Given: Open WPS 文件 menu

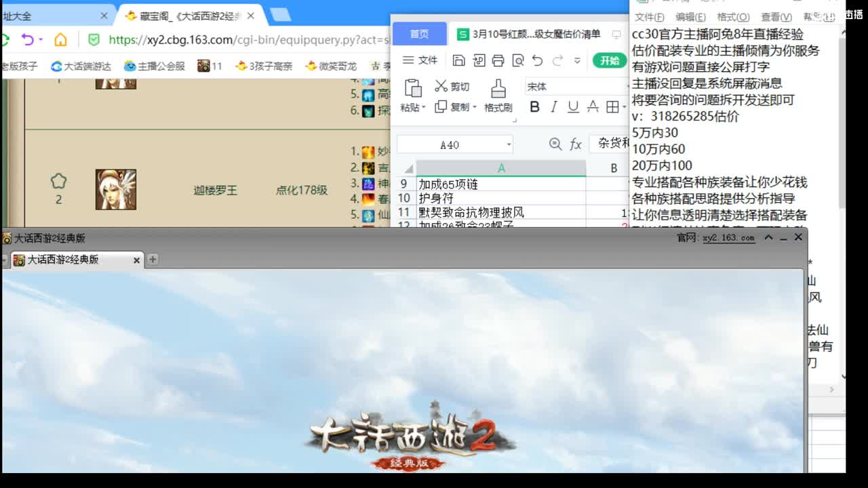Looking at the screenshot, I should pos(420,60).
